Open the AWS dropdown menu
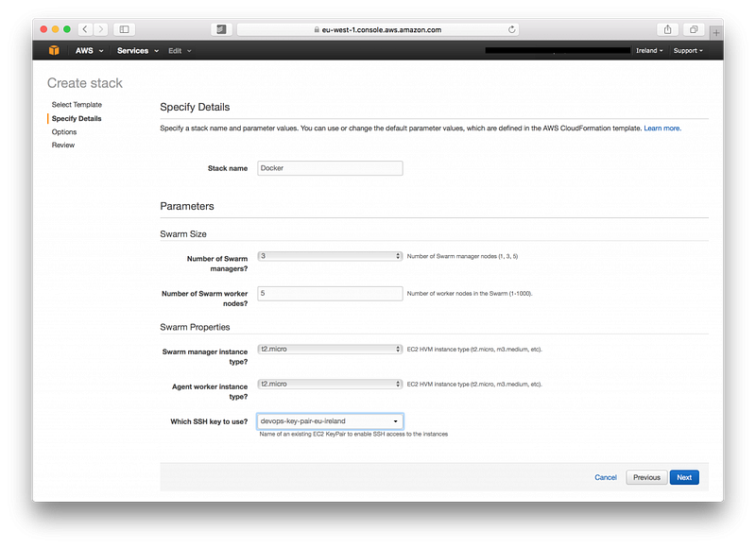 tap(89, 51)
